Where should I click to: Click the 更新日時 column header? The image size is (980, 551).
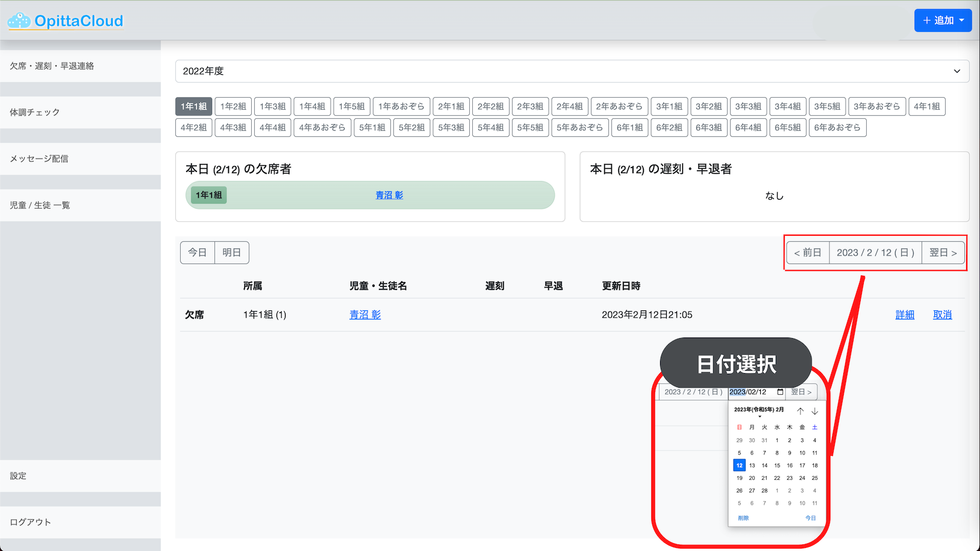[621, 286]
